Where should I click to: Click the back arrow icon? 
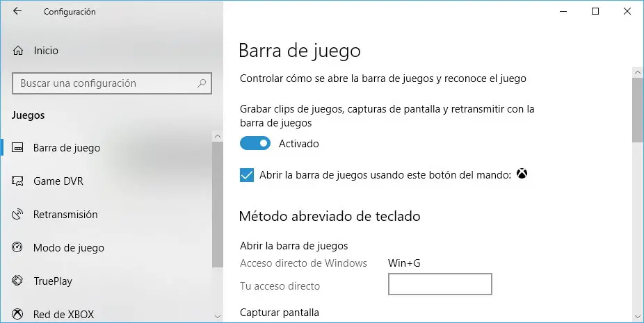pos(17,11)
